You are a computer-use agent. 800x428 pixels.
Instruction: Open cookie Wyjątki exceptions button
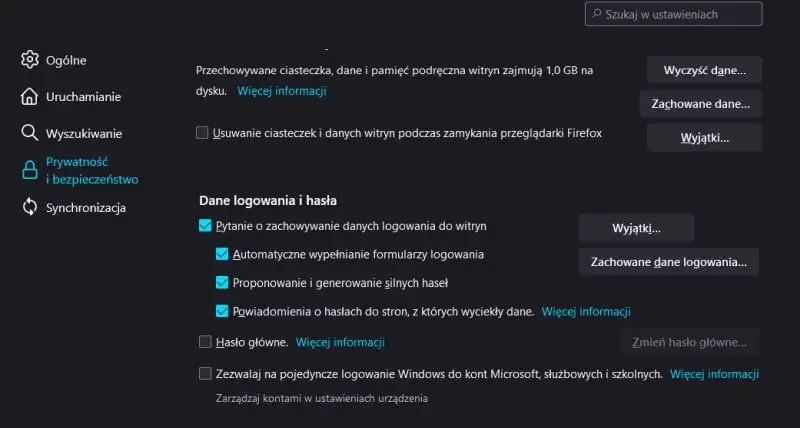click(705, 137)
